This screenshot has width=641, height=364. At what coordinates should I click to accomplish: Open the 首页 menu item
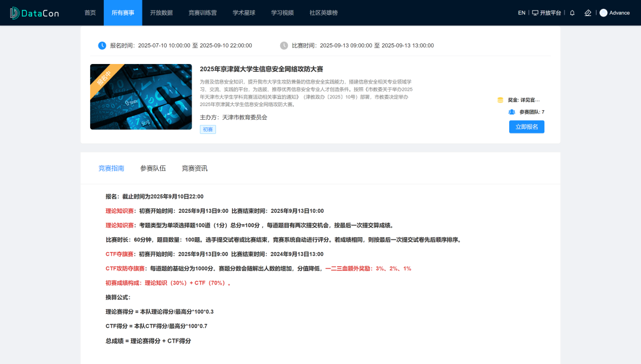[90, 12]
